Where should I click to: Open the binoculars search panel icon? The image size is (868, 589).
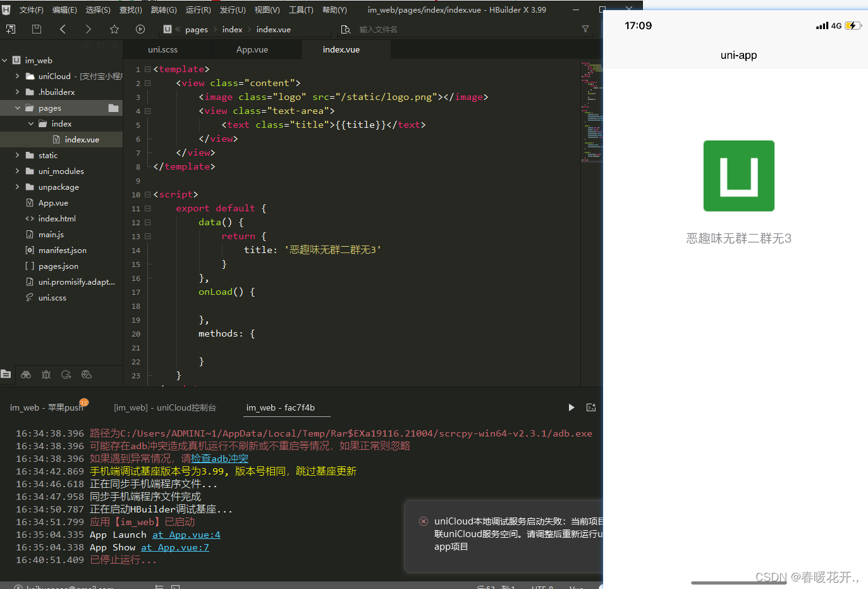pyautogui.click(x=26, y=375)
